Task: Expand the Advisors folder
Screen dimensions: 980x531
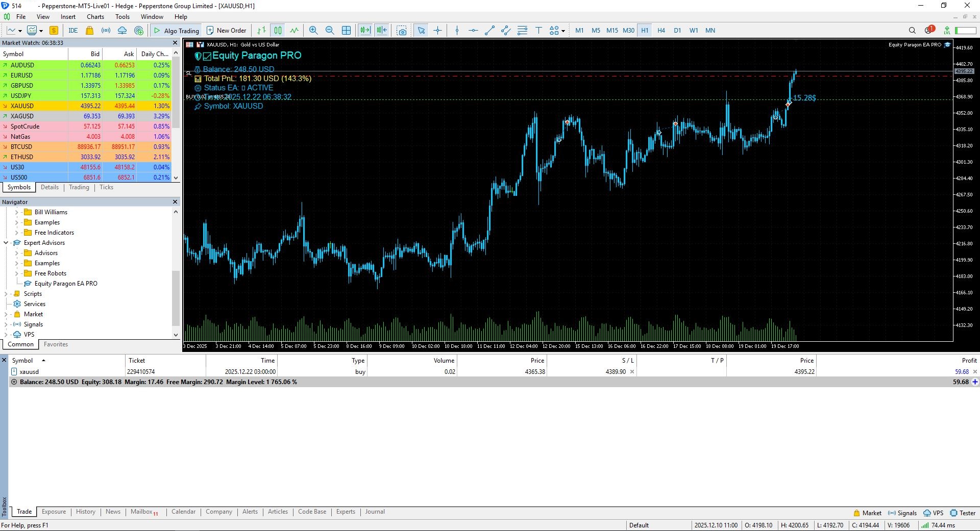Action: (16, 253)
